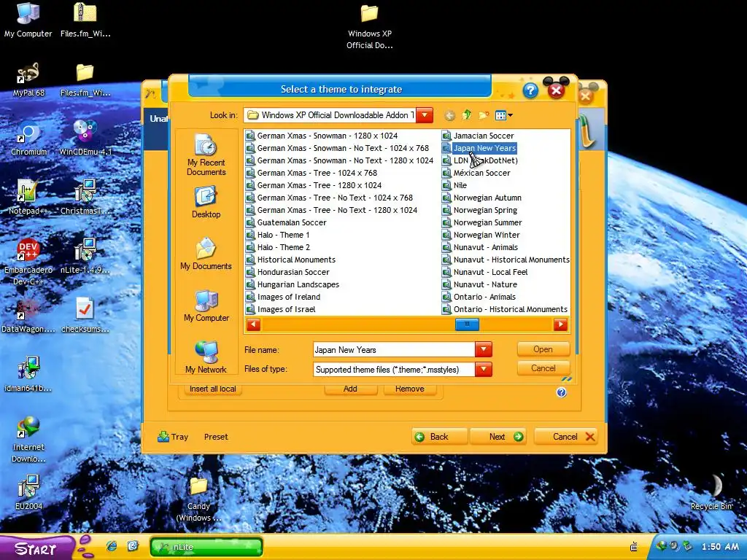Select Nunavut - Local Feel theme
Image resolution: width=747 pixels, height=560 pixels.
(x=485, y=272)
